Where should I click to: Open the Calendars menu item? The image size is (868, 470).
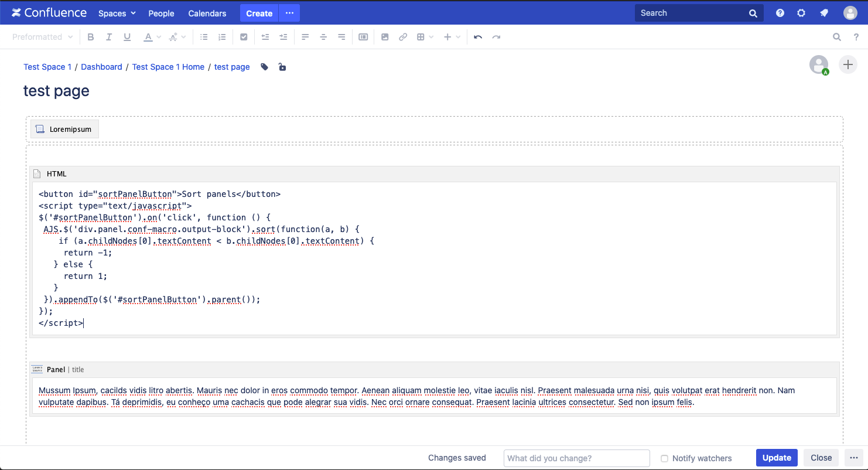point(207,13)
